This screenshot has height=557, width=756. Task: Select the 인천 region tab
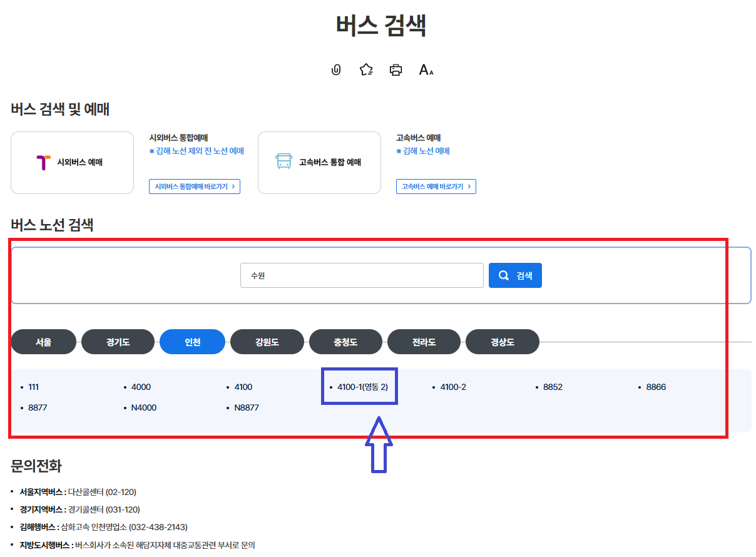[192, 342]
